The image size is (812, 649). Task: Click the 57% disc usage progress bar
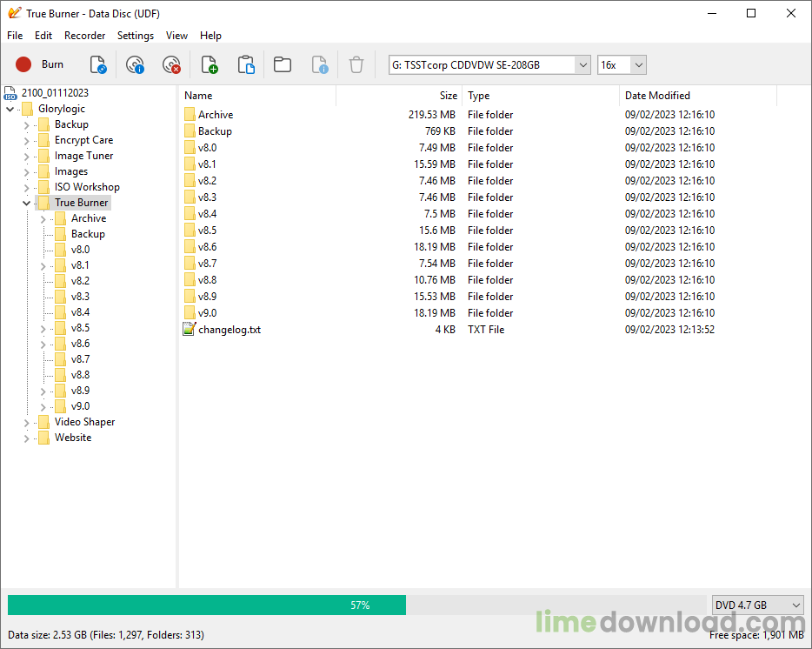[x=357, y=605]
